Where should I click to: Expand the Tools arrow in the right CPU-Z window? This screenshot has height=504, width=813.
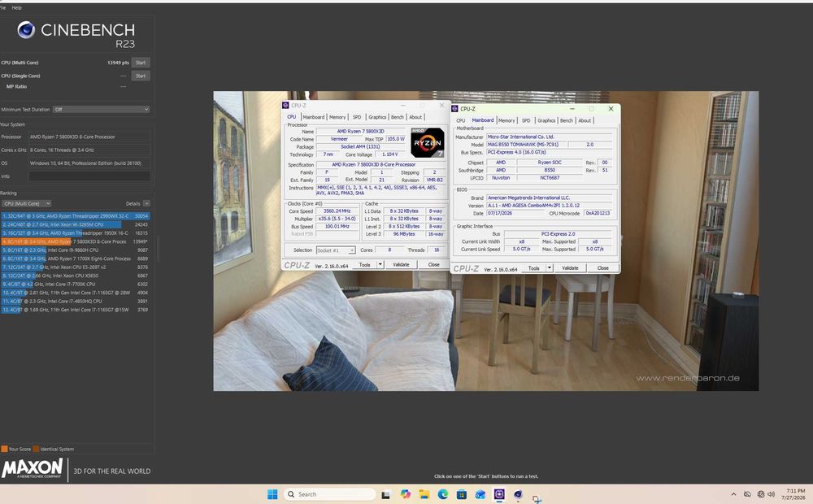click(550, 268)
